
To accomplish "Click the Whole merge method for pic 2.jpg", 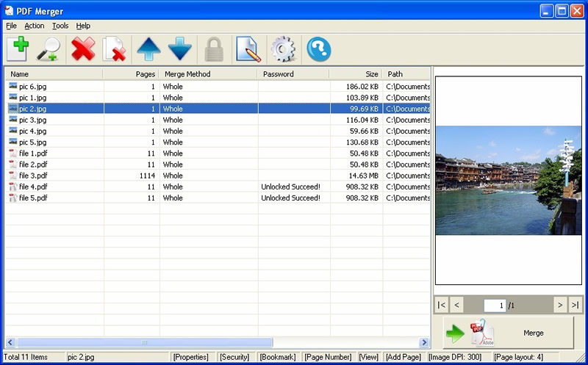I will [x=173, y=109].
